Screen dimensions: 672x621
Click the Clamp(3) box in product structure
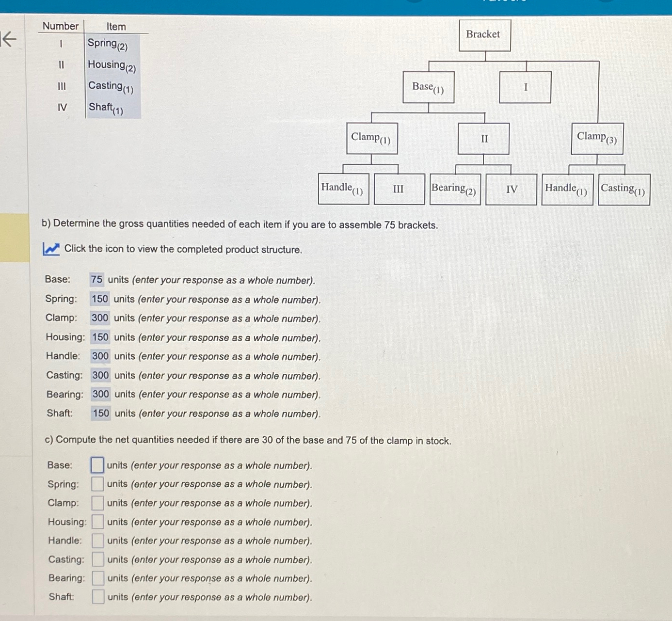tap(597, 139)
